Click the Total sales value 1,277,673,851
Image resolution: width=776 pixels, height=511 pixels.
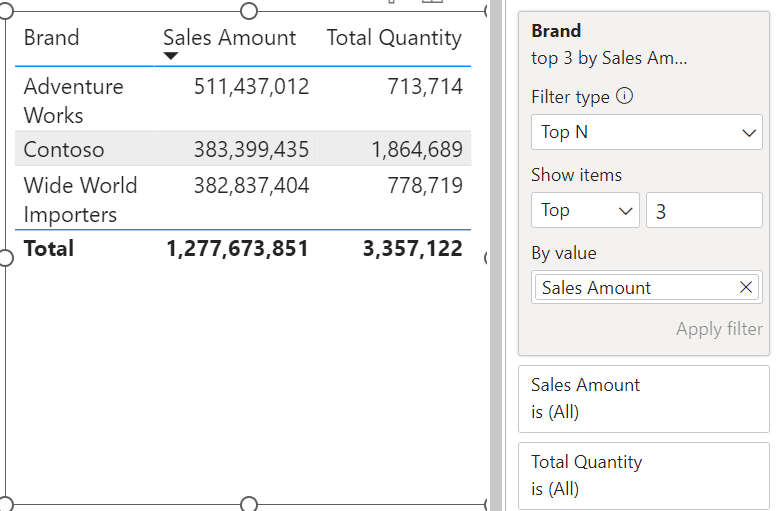237,248
